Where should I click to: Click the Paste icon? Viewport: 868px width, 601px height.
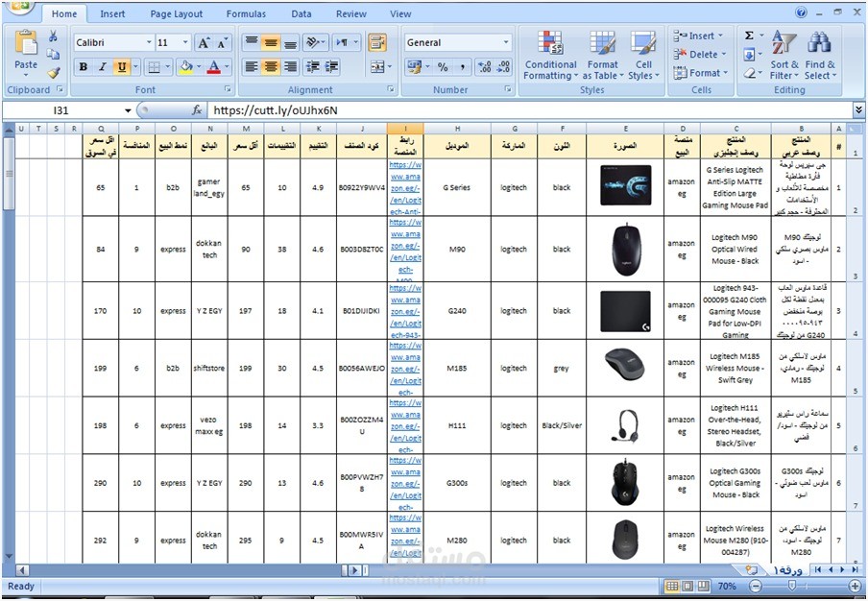(x=26, y=43)
